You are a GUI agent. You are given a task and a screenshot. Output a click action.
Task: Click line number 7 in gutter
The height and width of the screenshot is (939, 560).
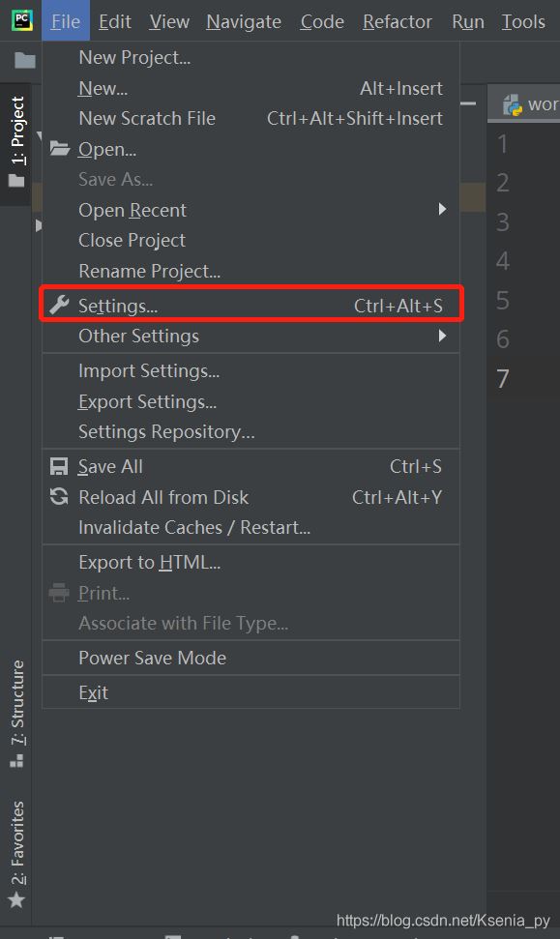(x=503, y=378)
